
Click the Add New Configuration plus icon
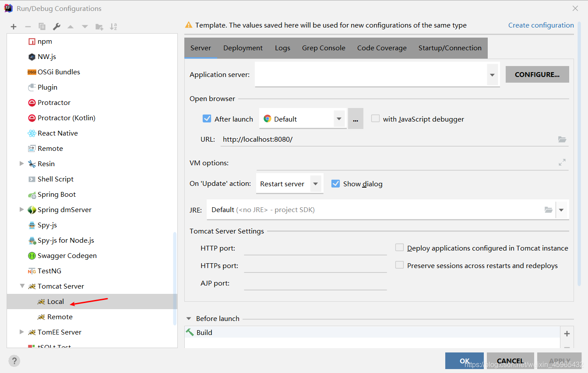(14, 27)
